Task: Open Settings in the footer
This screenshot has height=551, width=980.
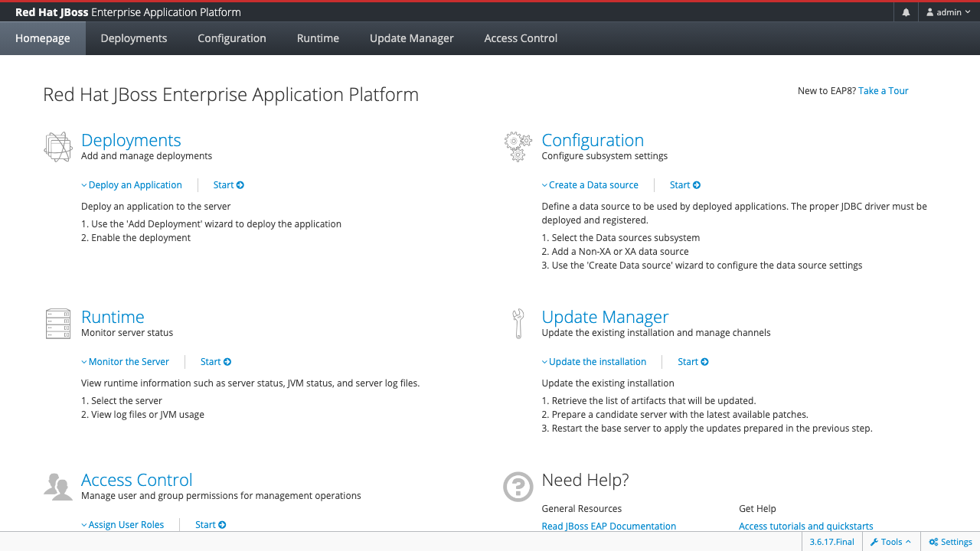Action: click(x=950, y=542)
